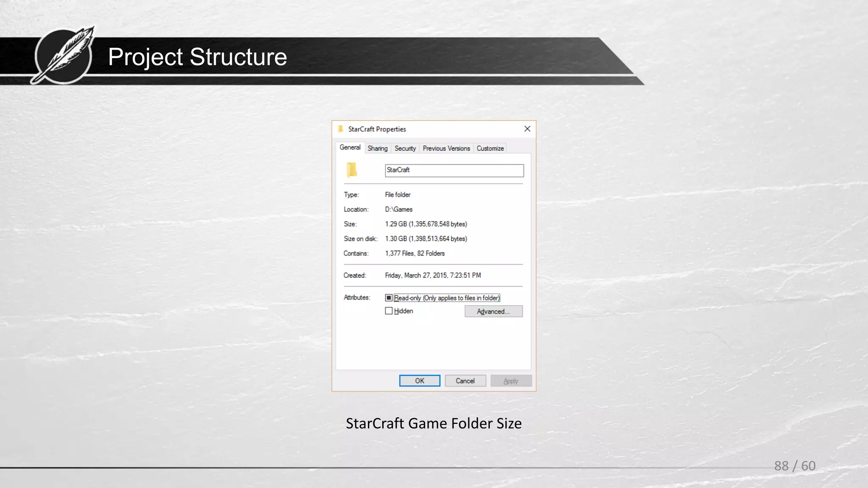
Task: Click the '1.30 GB' size on disk value
Action: (426, 239)
